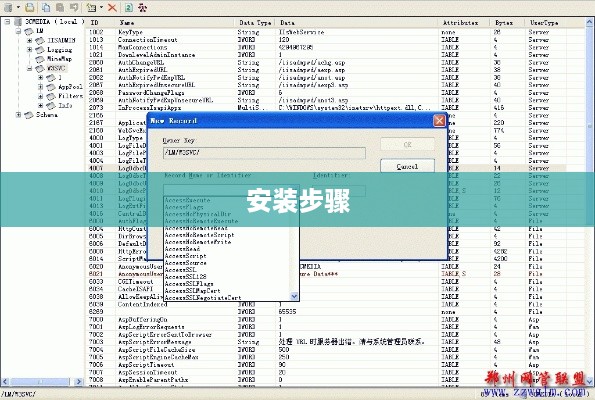This screenshot has width=595, height=400.
Task: Click the MimeMap key folder icon
Action: pos(40,59)
